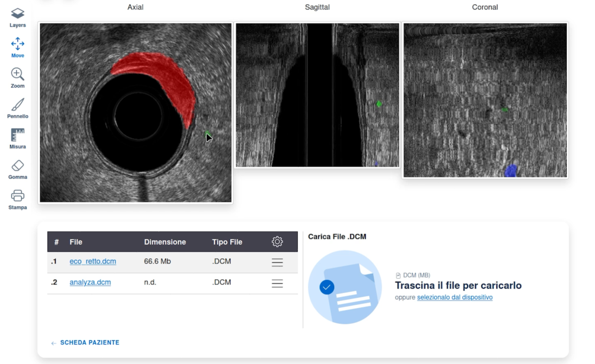Click the green marker in Sagittal view
Screen dimensions: 595x364
(379, 104)
